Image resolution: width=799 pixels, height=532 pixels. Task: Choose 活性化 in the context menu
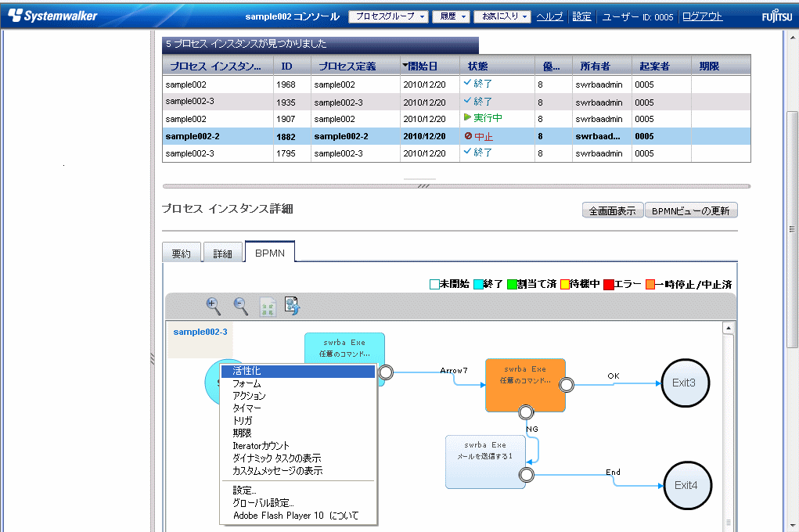[298, 371]
